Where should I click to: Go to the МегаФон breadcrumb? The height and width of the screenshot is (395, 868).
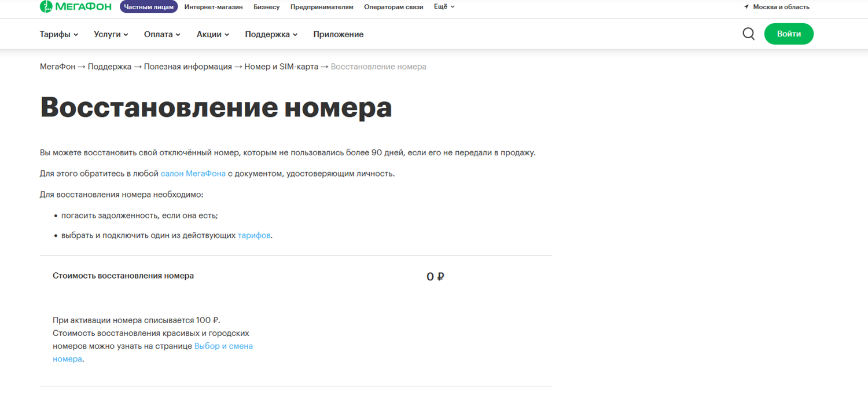58,67
